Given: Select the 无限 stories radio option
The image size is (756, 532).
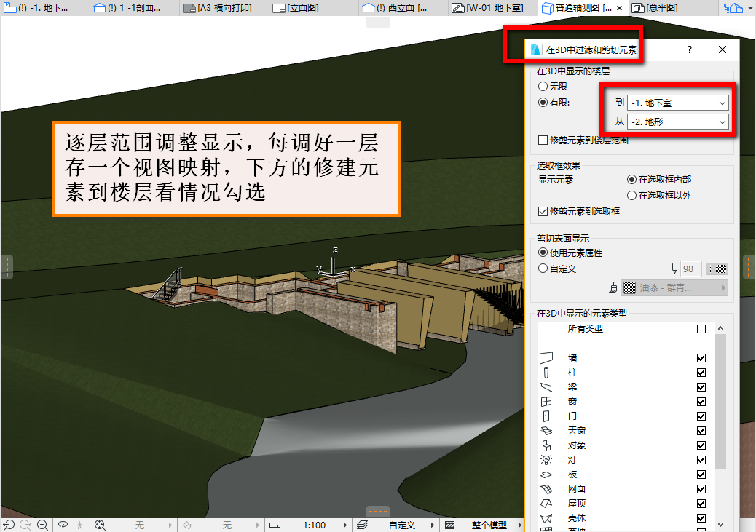Looking at the screenshot, I should [553, 87].
